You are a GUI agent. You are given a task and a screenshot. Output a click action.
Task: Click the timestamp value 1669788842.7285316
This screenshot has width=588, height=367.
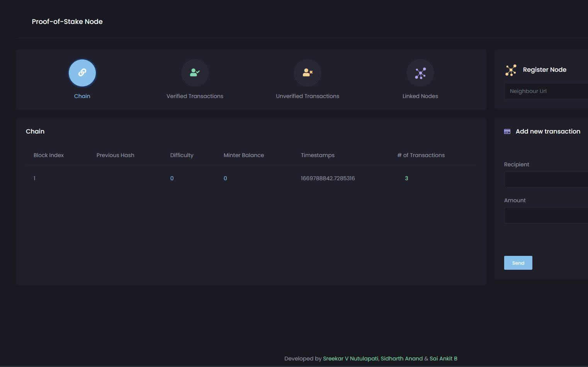(x=328, y=178)
